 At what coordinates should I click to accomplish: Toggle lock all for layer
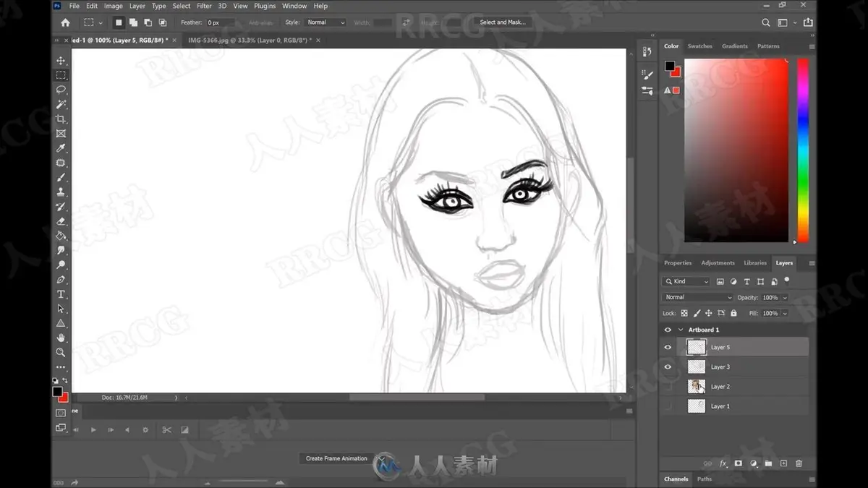pyautogui.click(x=733, y=313)
